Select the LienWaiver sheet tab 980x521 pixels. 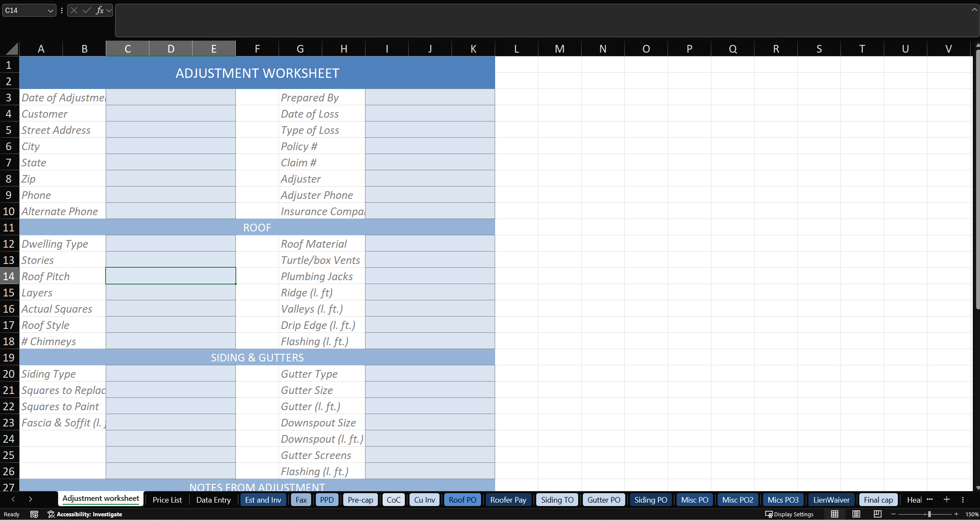(x=831, y=499)
